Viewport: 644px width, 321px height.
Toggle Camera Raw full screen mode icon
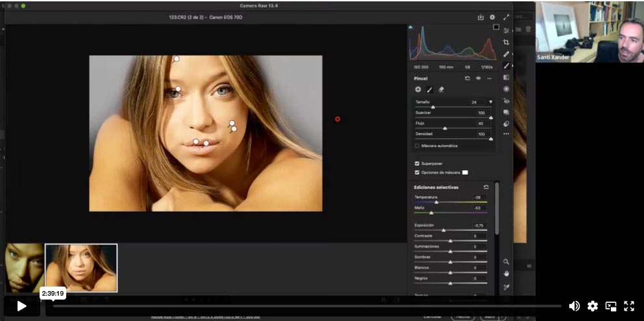click(506, 18)
